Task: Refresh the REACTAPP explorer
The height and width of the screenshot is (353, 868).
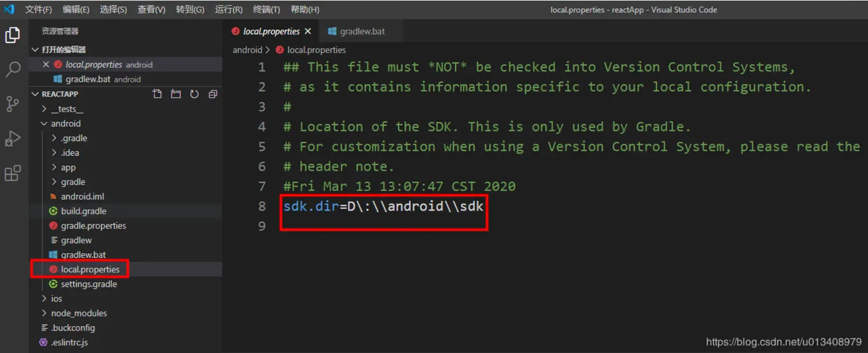Action: [x=194, y=94]
